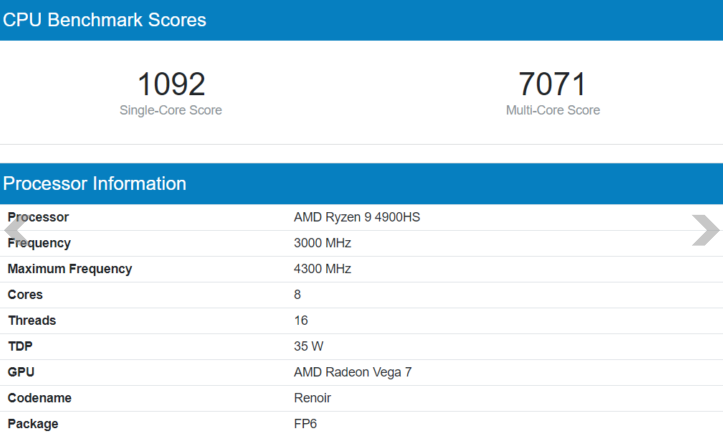Click the TDP row label
723x440 pixels.
pyautogui.click(x=20, y=346)
